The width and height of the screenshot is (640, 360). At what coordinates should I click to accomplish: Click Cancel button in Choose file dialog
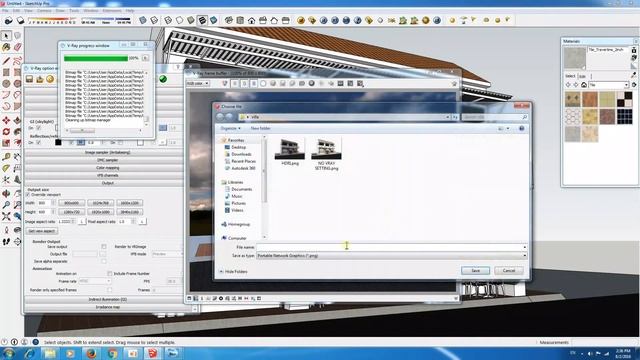509,271
